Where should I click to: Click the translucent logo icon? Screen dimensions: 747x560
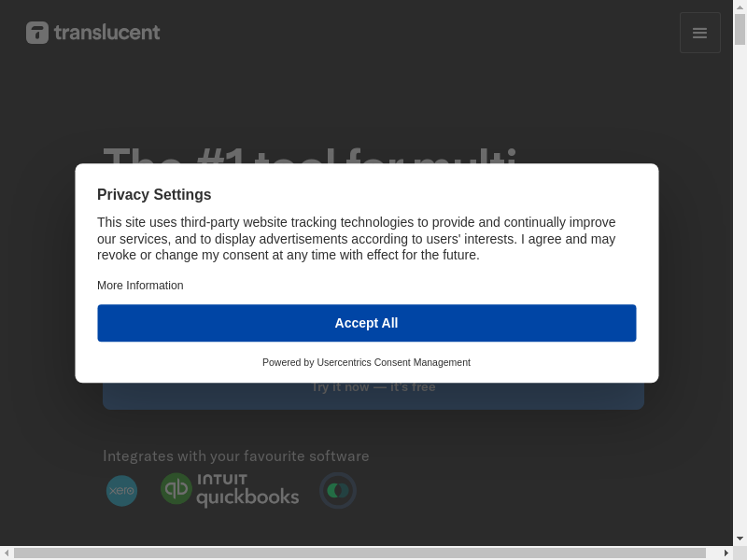tap(37, 33)
